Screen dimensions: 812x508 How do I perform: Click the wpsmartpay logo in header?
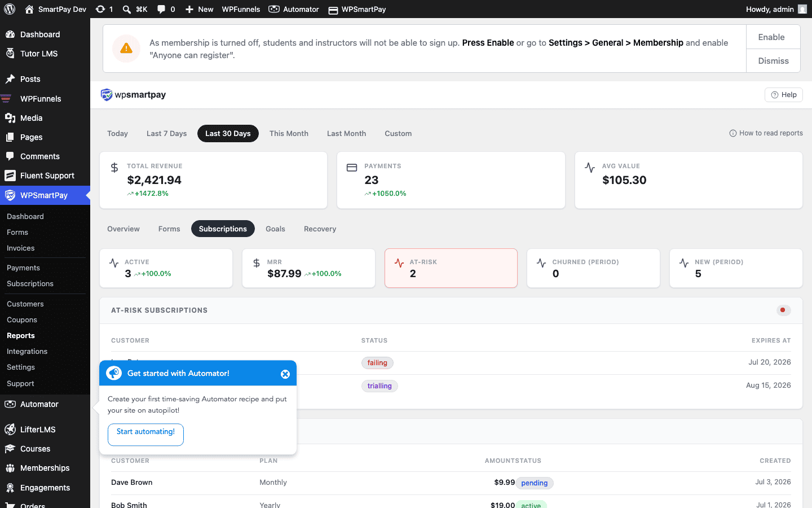(133, 95)
